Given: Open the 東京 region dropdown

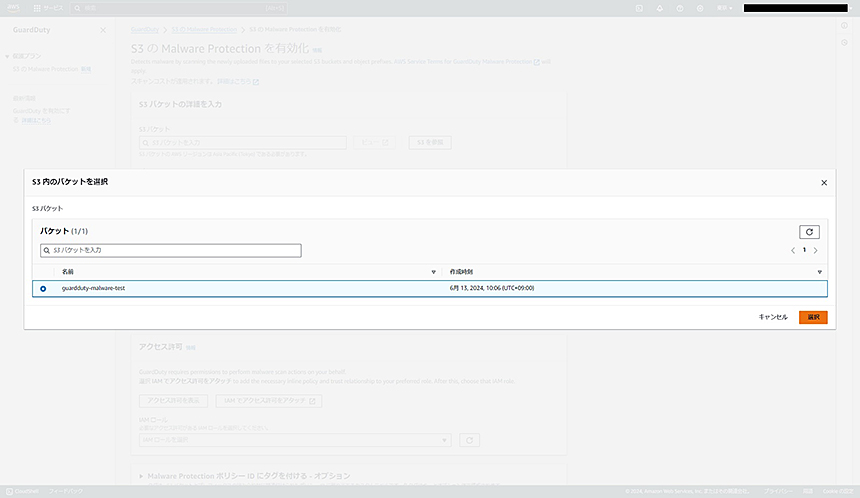Looking at the screenshot, I should [724, 8].
